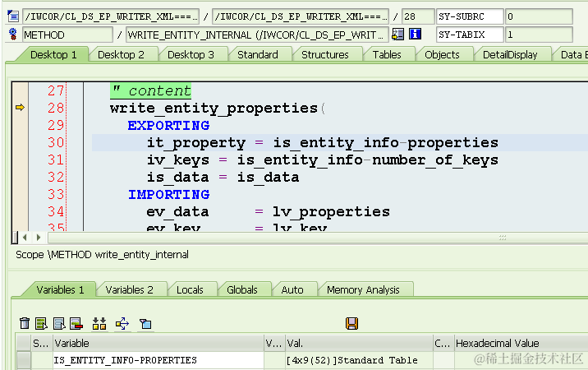Click the EXPORTING keyword on line 29

coord(168,125)
